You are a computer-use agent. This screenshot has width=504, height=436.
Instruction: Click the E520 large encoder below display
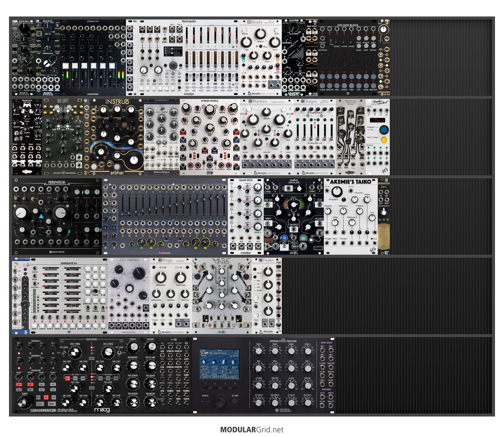point(220,402)
